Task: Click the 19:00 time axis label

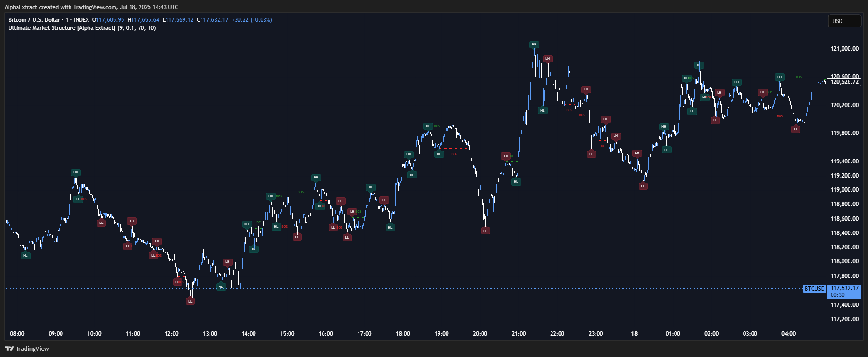Action: pyautogui.click(x=441, y=334)
